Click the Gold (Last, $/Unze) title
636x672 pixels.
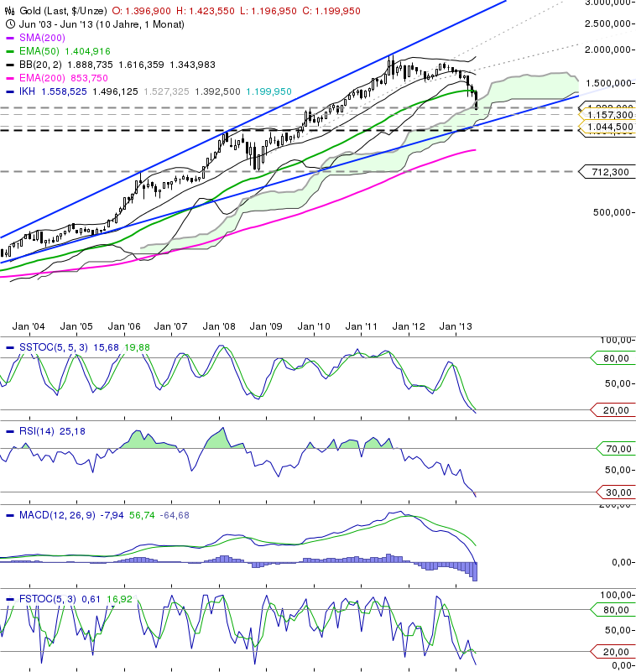63,11
